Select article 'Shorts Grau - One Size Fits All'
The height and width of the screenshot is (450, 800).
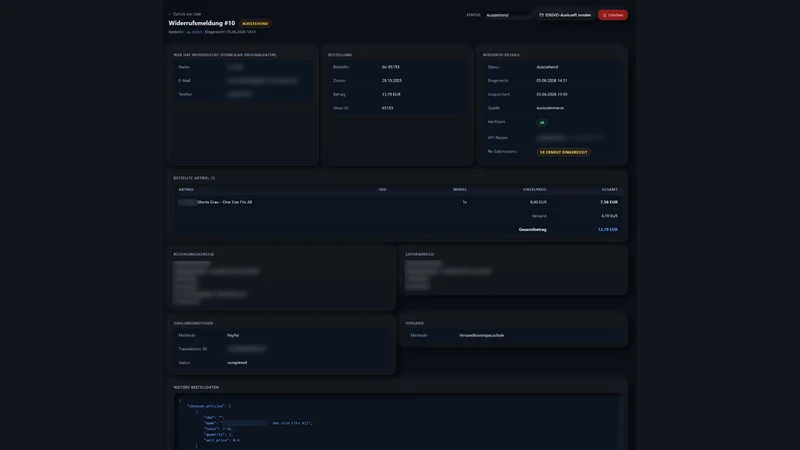[x=224, y=202]
